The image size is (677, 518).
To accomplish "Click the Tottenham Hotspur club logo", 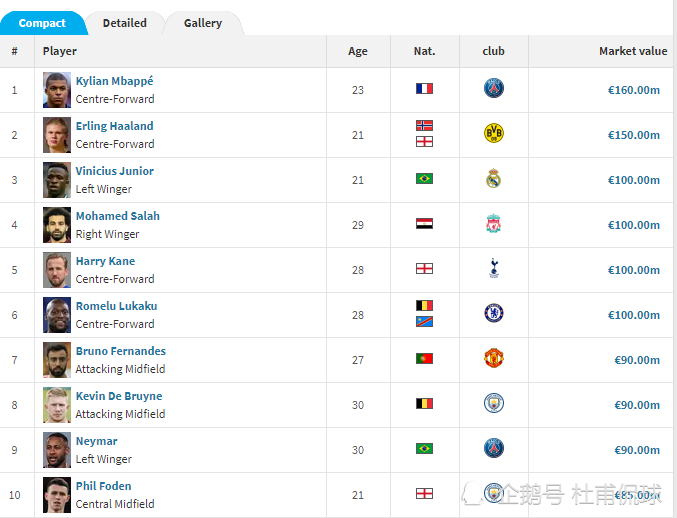I will click(x=494, y=268).
